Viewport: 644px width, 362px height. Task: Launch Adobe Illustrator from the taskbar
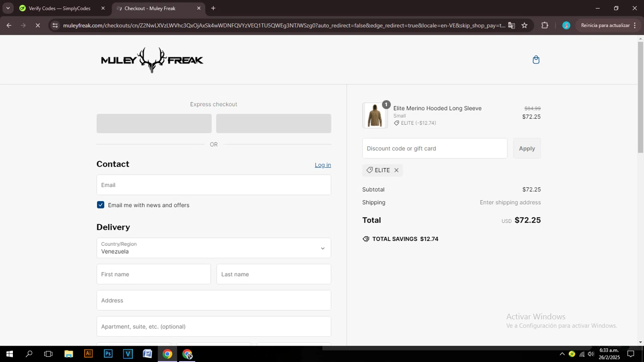click(x=88, y=354)
